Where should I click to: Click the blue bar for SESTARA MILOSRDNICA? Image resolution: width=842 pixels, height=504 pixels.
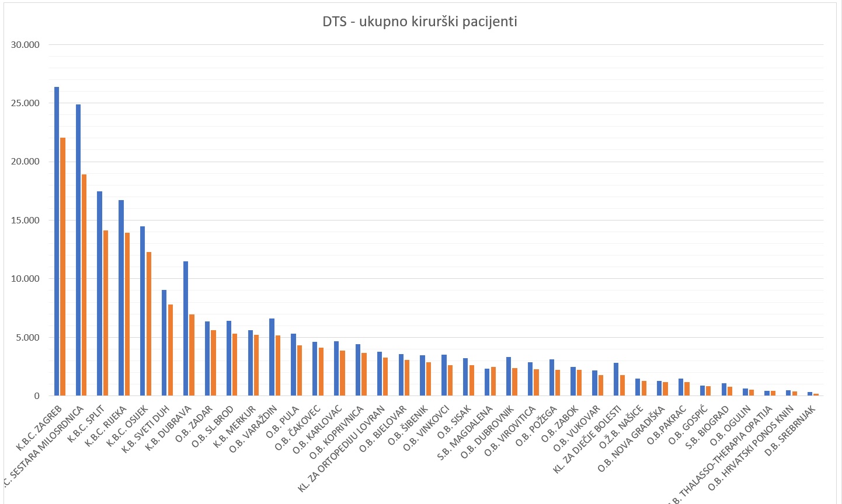[78, 250]
